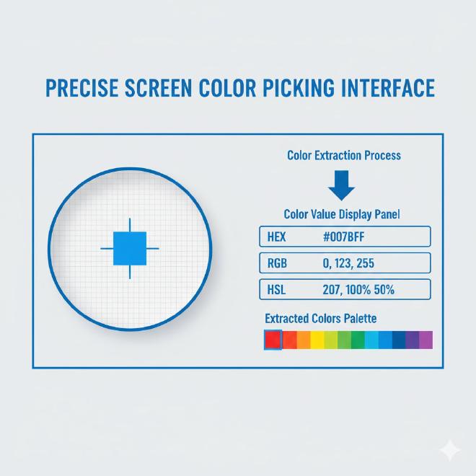The image size is (476, 476).
Task: Pick the darkest navy blue swatch
Action: 399,340
